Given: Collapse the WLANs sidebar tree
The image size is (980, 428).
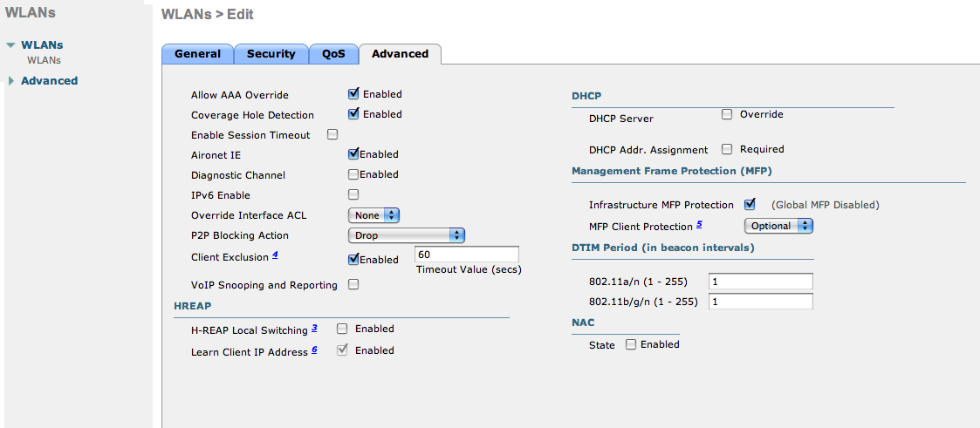Looking at the screenshot, I should tap(10, 45).
